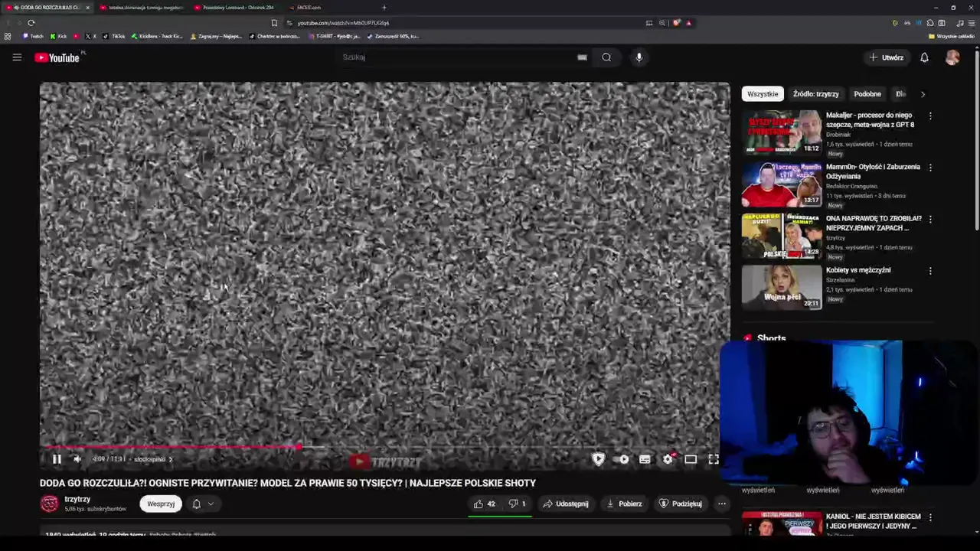Switch to theater mode

(691, 459)
